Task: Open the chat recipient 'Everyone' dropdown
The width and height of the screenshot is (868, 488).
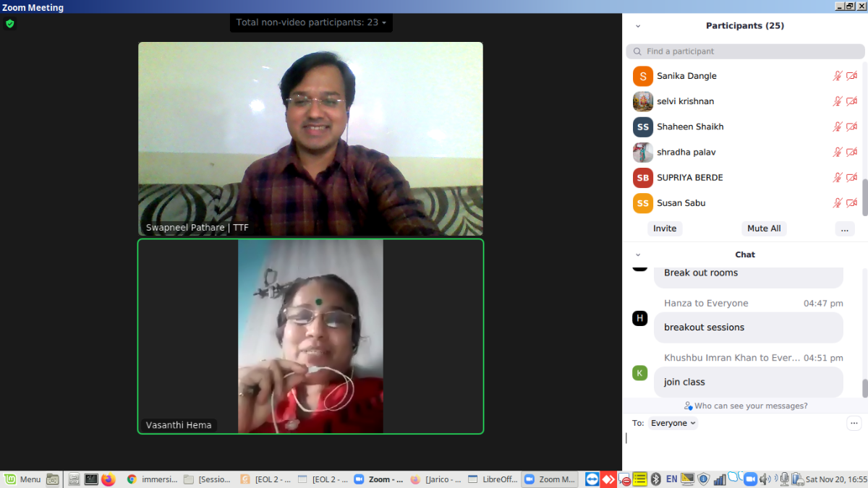Action: pos(673,423)
